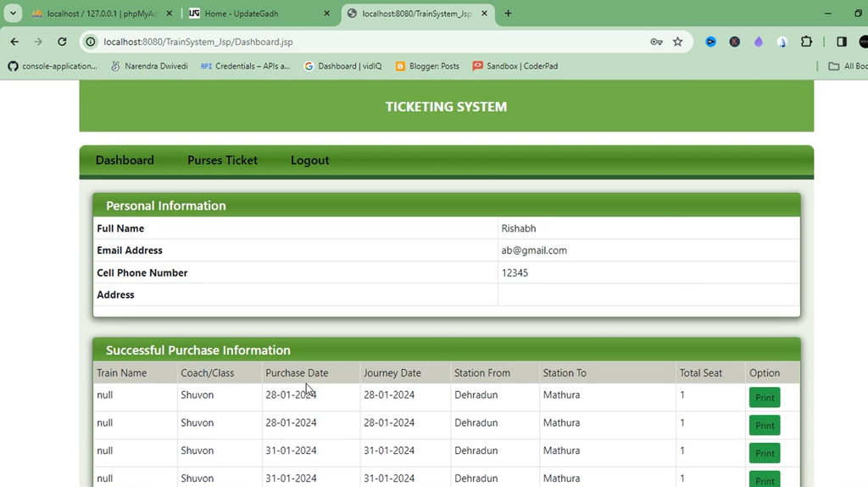
Task: Open the blue play-arrow extension icon
Action: [x=711, y=42]
